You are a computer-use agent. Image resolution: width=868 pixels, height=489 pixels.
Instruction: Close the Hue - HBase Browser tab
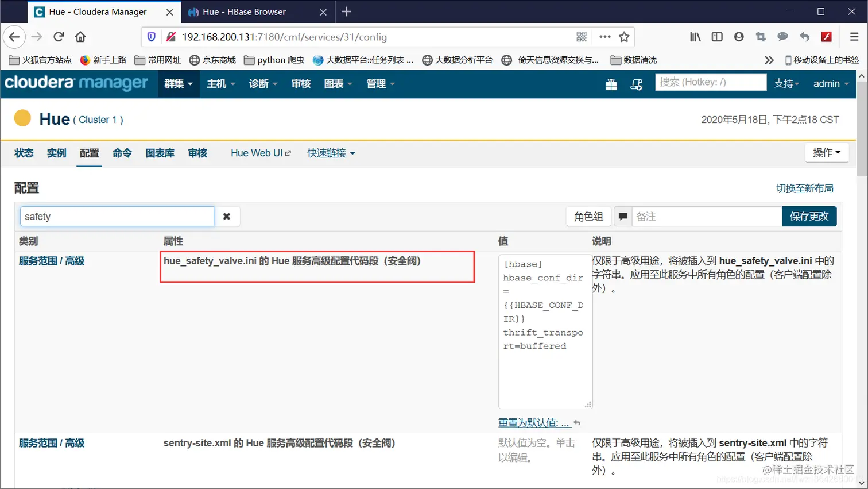point(323,12)
